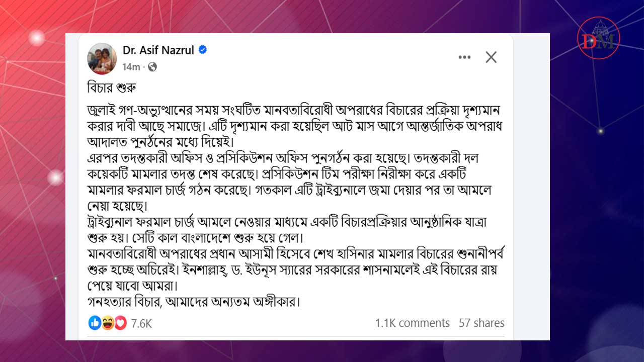
Task: Click the globe public-audience icon
Action: (152, 66)
